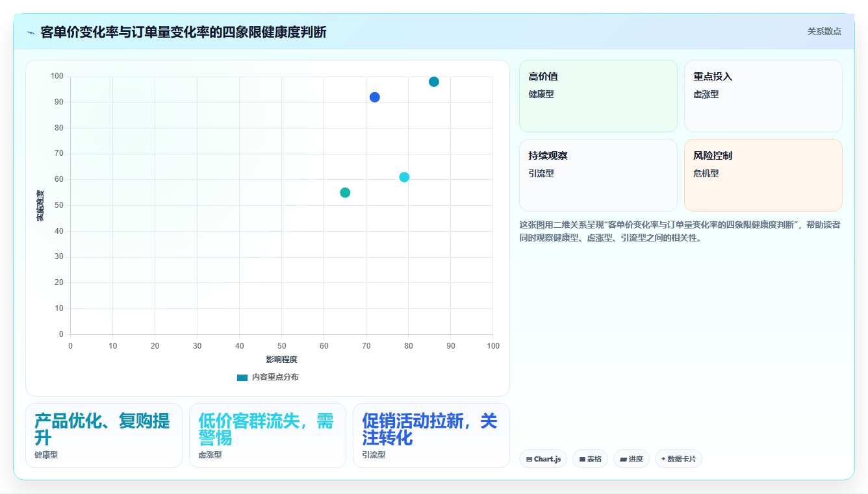Click the 进度 tag chip
868x494 pixels.
pos(632,459)
